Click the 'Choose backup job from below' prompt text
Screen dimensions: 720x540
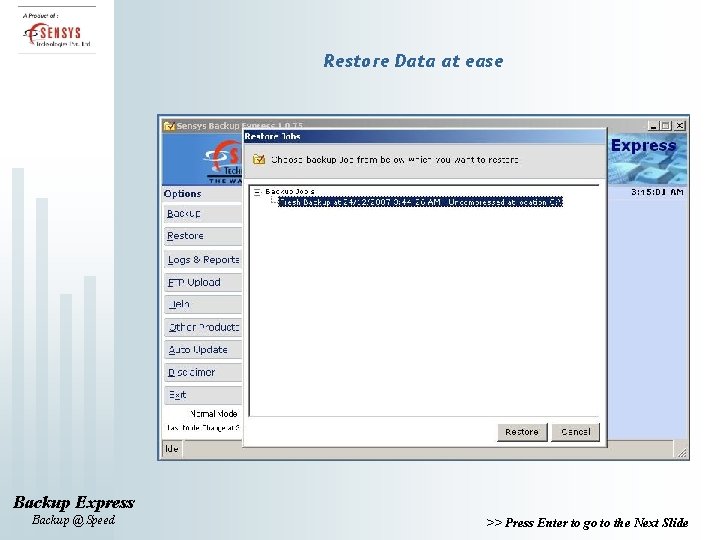click(394, 160)
